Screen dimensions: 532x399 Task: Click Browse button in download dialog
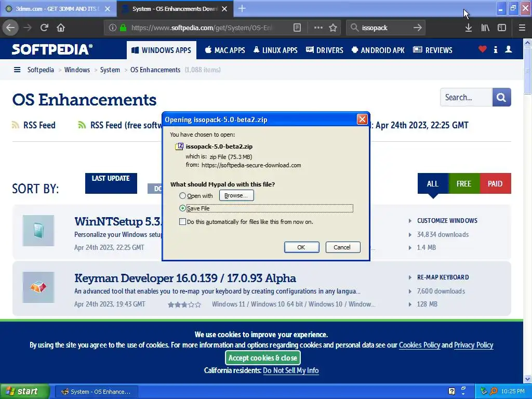click(236, 195)
